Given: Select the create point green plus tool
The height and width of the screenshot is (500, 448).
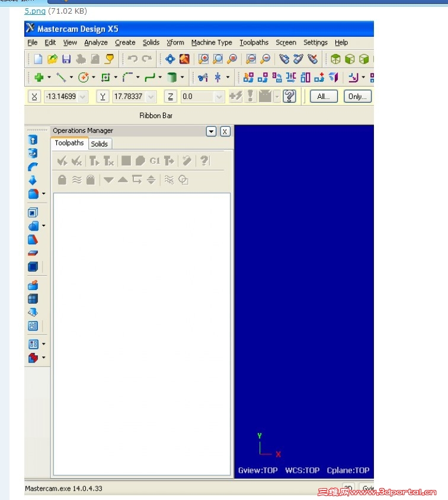Looking at the screenshot, I should click(39, 77).
